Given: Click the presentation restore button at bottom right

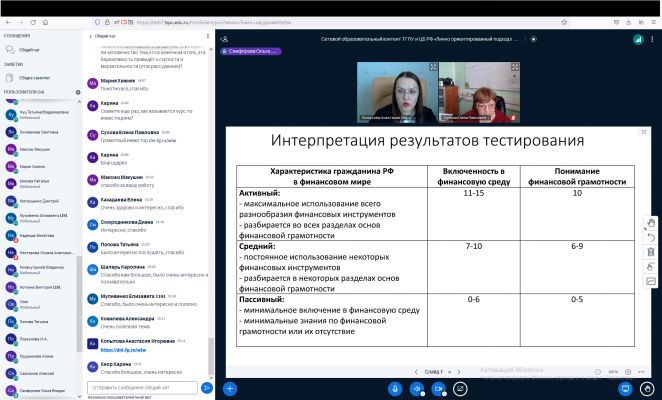Looking at the screenshot, I should [625, 389].
